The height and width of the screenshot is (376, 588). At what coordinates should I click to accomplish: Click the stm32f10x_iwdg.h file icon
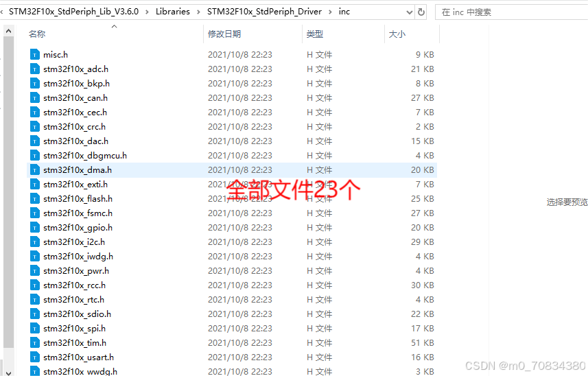pos(34,257)
